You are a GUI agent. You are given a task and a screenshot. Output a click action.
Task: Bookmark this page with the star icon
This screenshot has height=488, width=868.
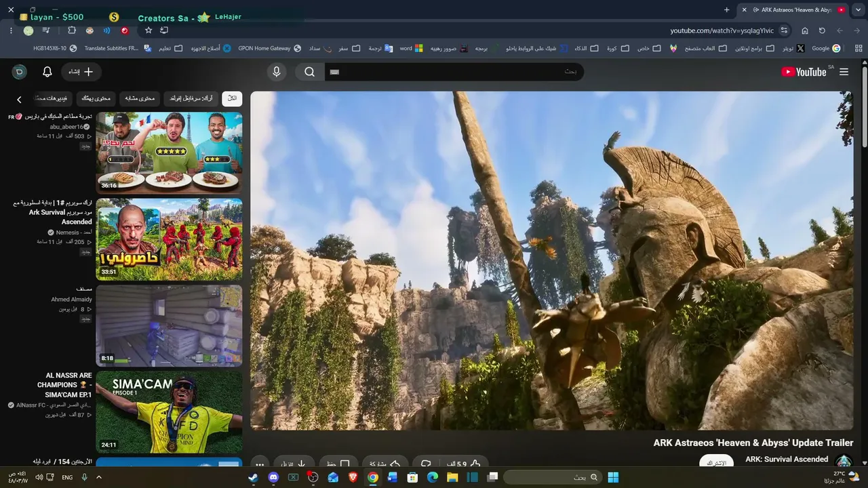click(149, 30)
